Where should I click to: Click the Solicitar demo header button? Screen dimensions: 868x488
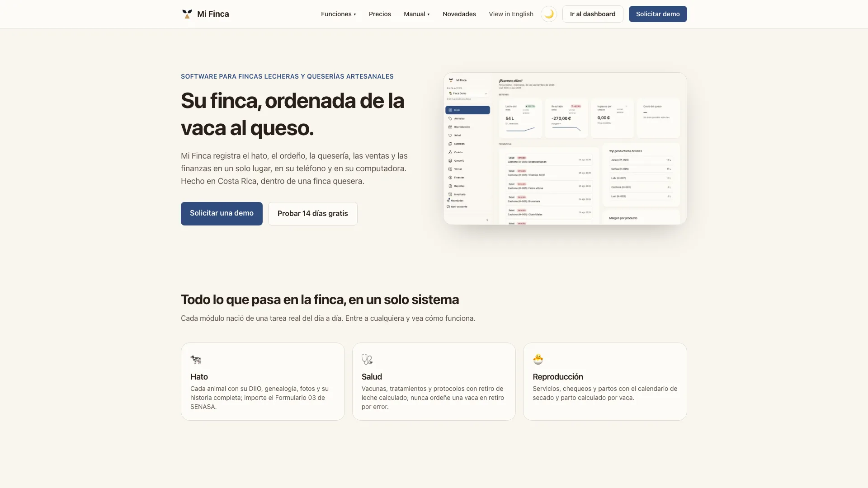tap(658, 14)
